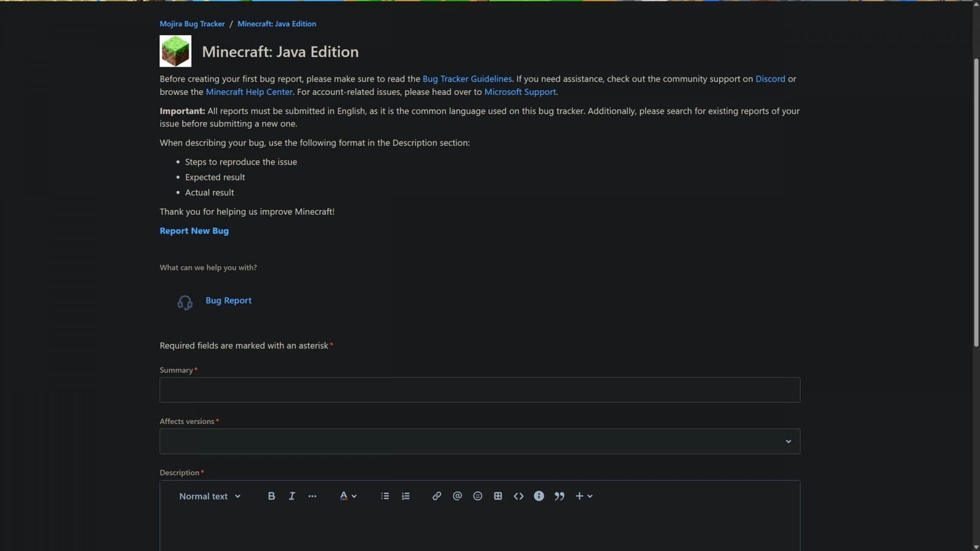The image size is (980, 551).
Task: Select the Bug Report help option
Action: coord(228,300)
